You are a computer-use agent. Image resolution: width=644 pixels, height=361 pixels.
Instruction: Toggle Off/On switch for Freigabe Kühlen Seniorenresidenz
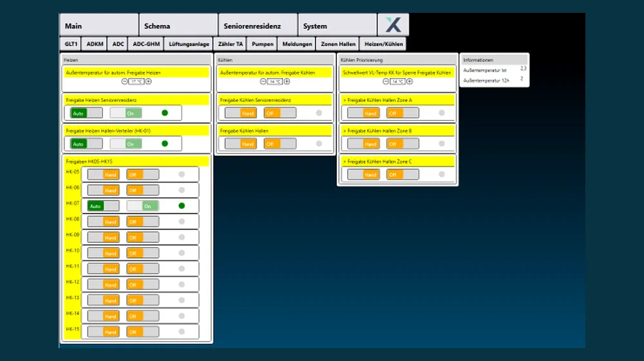(279, 113)
